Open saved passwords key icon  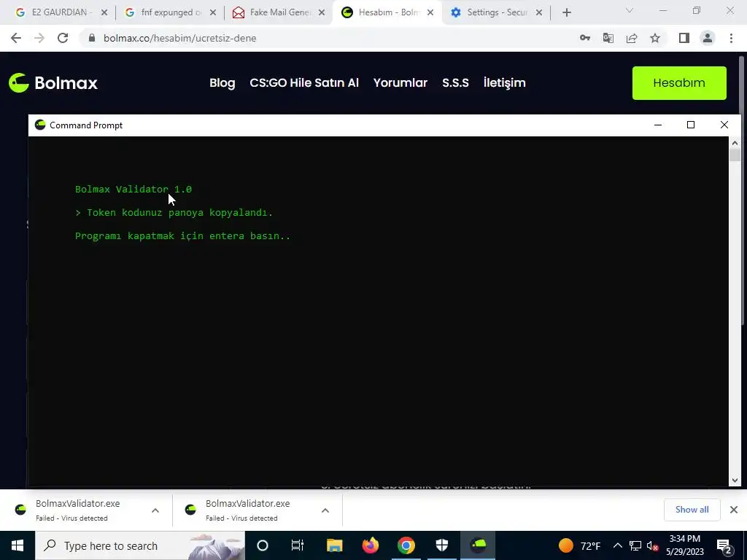(x=585, y=38)
